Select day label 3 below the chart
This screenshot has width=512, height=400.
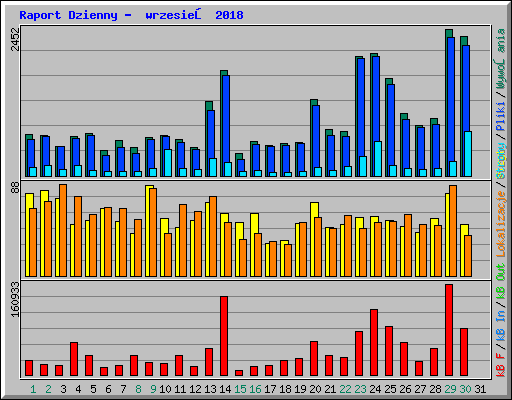(63, 389)
